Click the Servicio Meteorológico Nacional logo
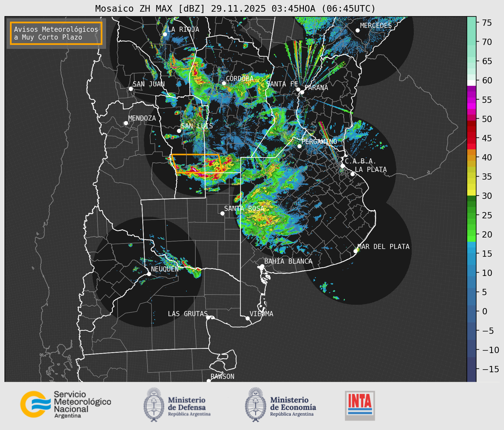 65,404
